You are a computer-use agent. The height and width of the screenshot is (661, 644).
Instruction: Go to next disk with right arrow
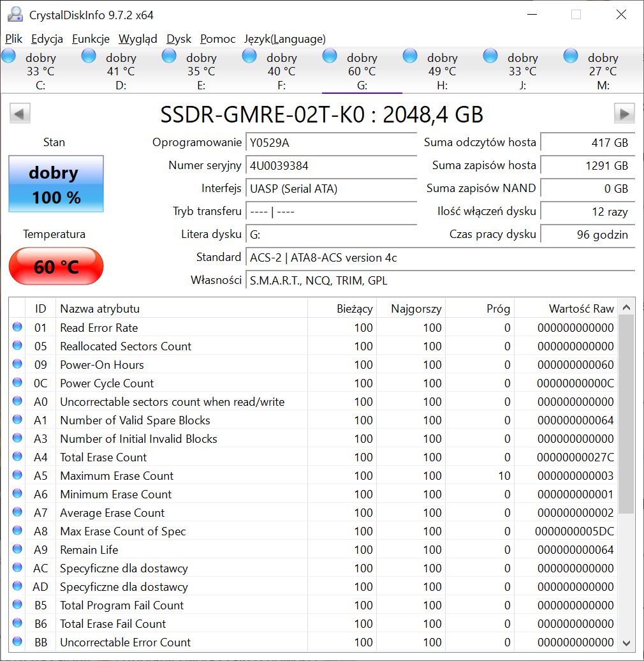[624, 114]
